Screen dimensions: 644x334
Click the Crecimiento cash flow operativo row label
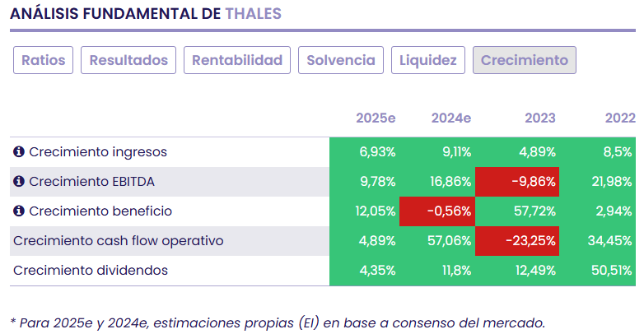pos(118,241)
